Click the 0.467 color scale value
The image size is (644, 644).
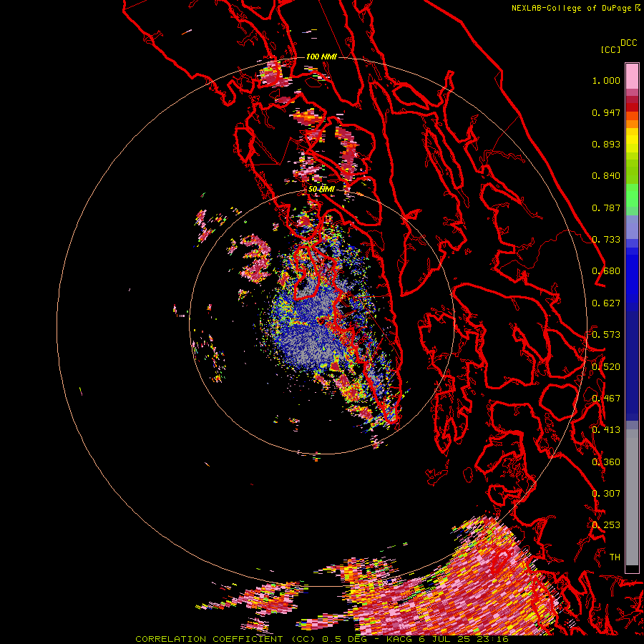[x=606, y=399]
